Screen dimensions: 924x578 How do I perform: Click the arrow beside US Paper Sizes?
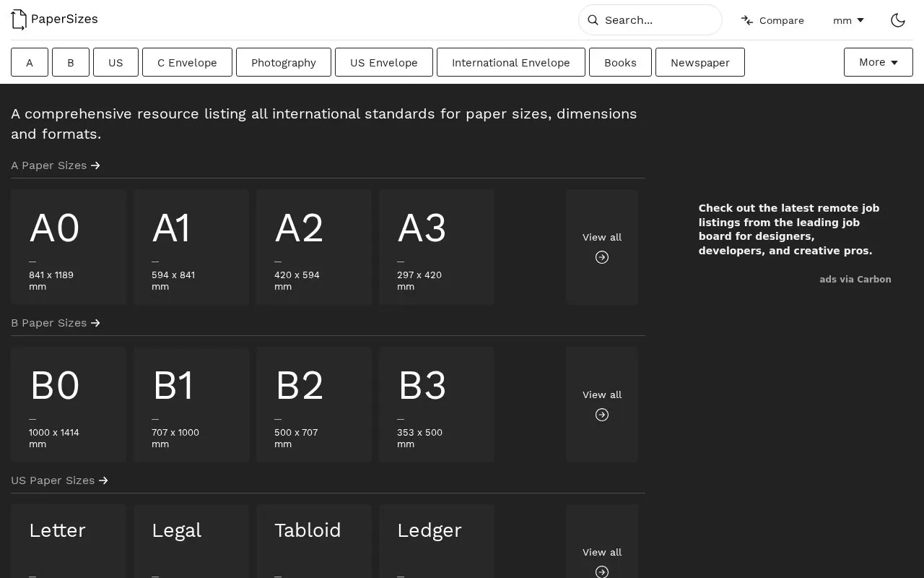coord(103,480)
